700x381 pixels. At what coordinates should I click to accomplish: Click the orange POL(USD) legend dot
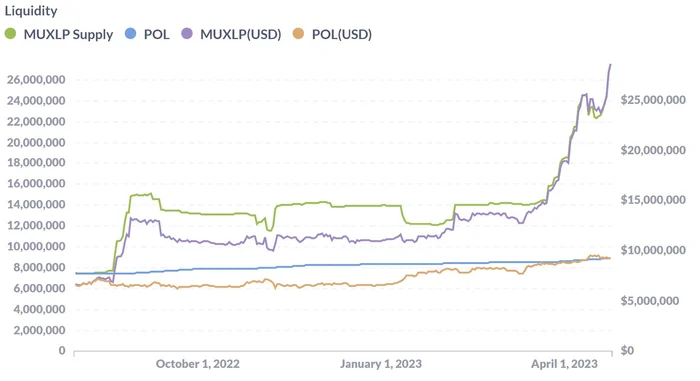(298, 33)
